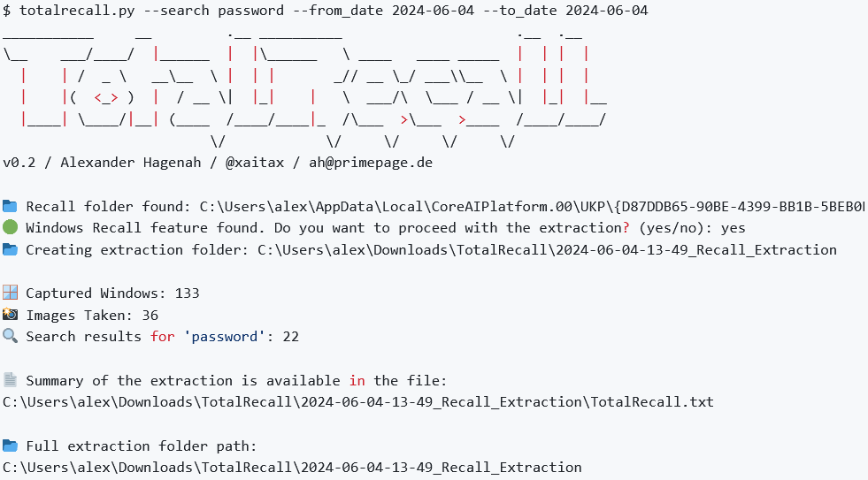The height and width of the screenshot is (480, 868).
Task: Click the final Recall_Extraction folder path line
Action: [x=292, y=468]
